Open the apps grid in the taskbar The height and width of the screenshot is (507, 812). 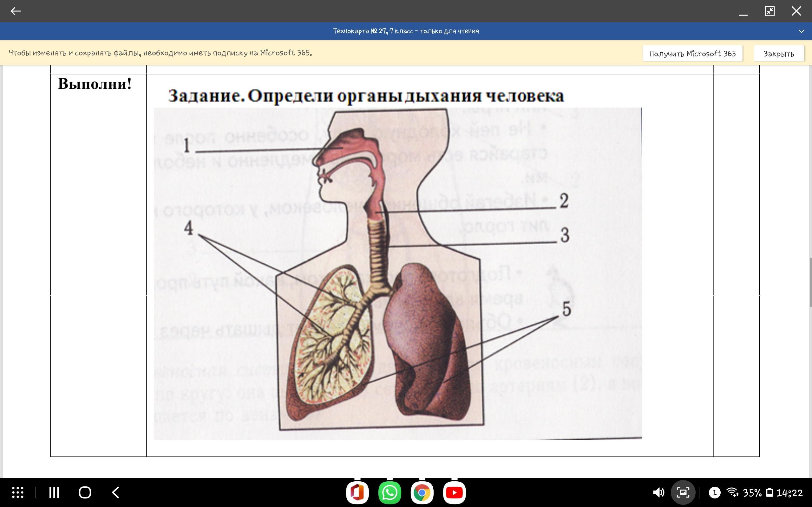18,492
